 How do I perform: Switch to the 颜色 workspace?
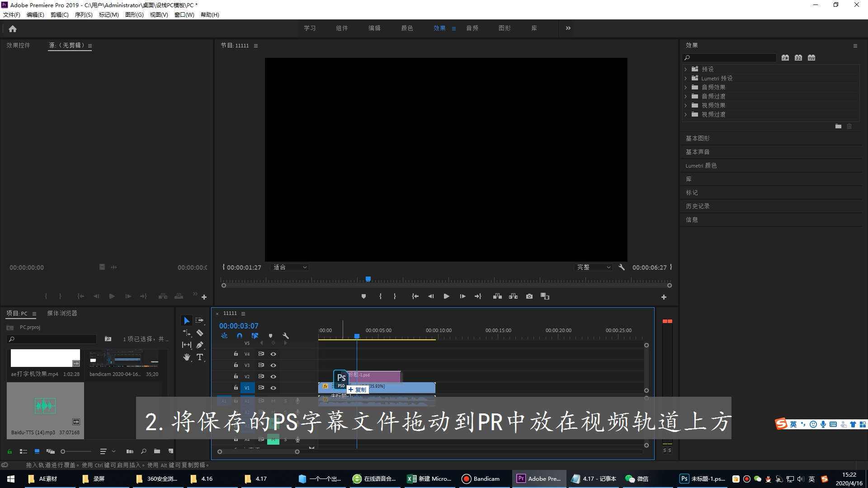[x=407, y=28]
